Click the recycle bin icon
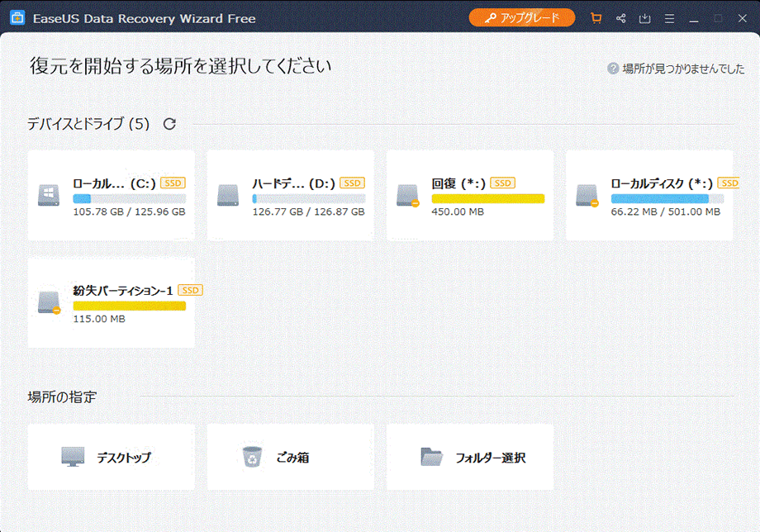This screenshot has width=760, height=532. tap(252, 457)
